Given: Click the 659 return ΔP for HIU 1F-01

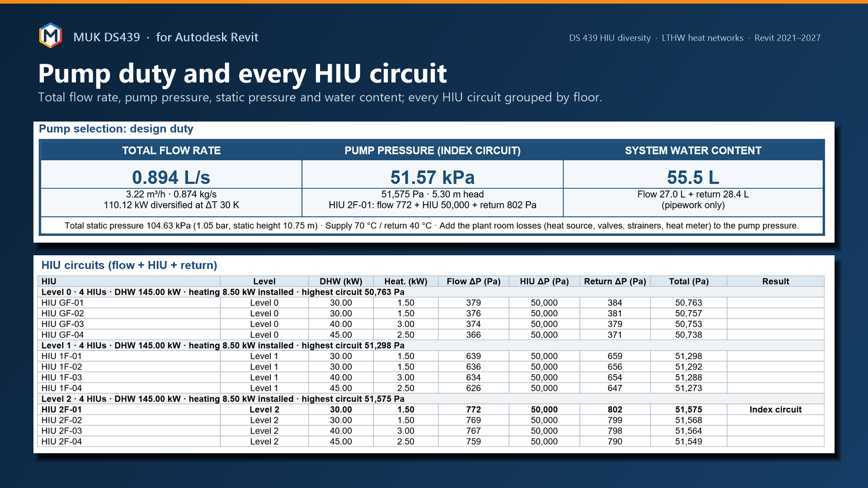Looking at the screenshot, I should [x=615, y=356].
